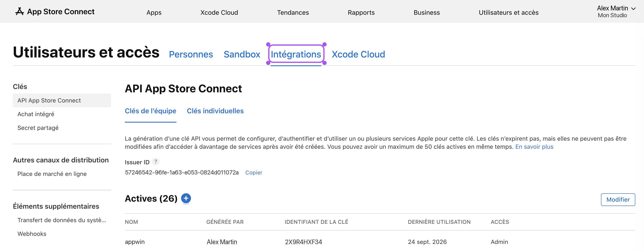This screenshot has width=644, height=251.
Task: Open Transfert de données du système item
Action: [x=62, y=220]
